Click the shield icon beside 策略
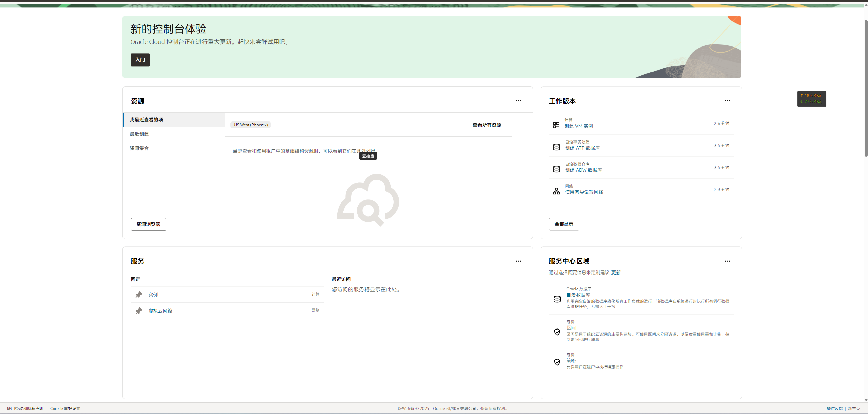 557,362
